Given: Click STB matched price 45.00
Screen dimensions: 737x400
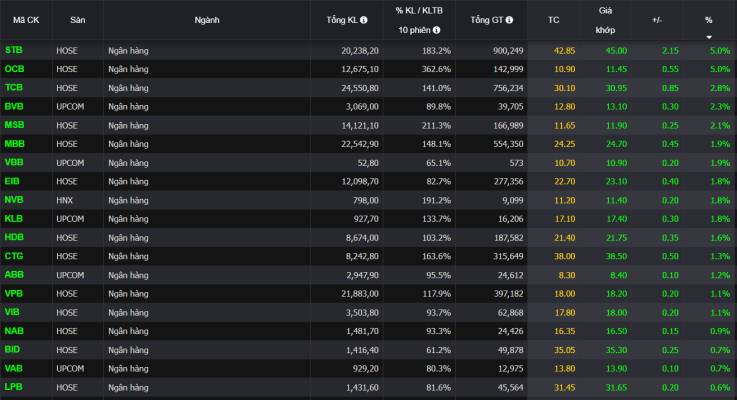Looking at the screenshot, I should tap(616, 50).
